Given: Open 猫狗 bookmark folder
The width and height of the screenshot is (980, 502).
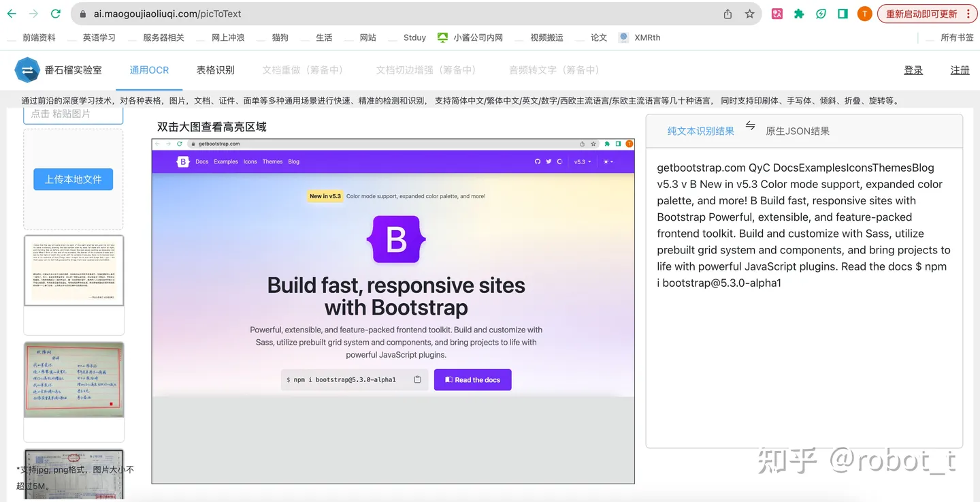Looking at the screenshot, I should (280, 37).
